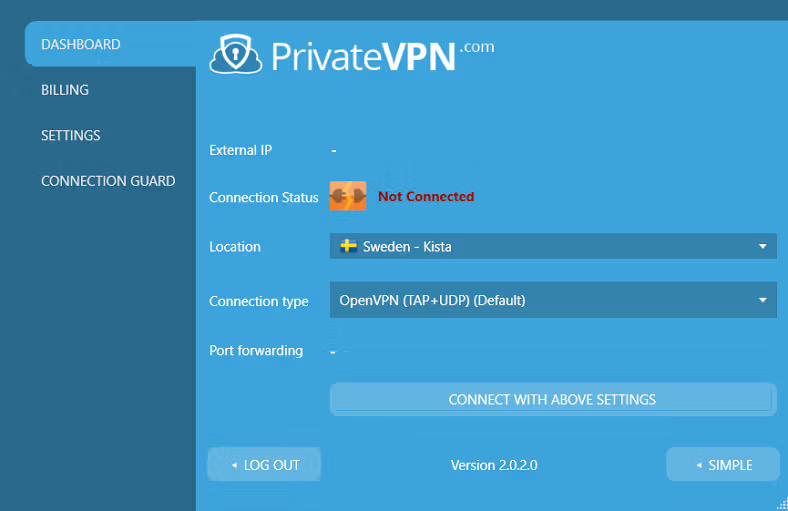Screen dimensions: 788x511
Task: Click the Log Out button
Action: tap(265, 465)
